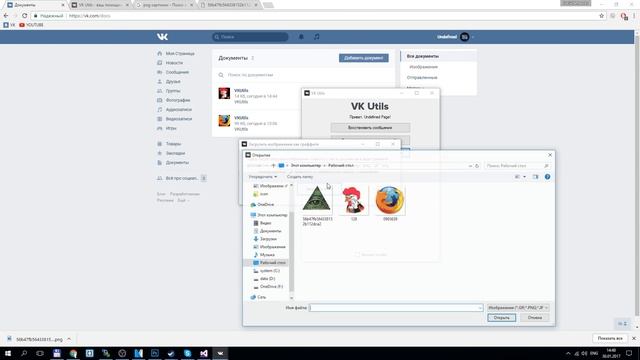Select the Firefox logo image file
The width and height of the screenshot is (640, 360).
tap(390, 203)
